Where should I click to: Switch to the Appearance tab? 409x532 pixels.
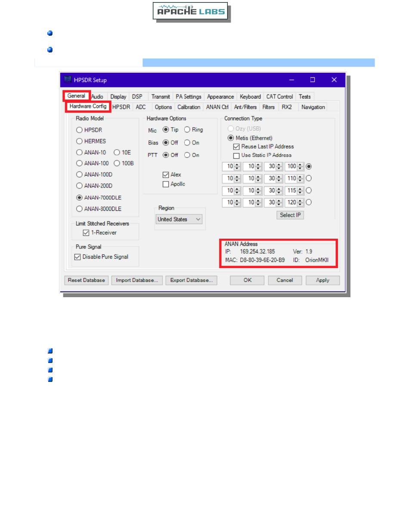[x=220, y=97]
